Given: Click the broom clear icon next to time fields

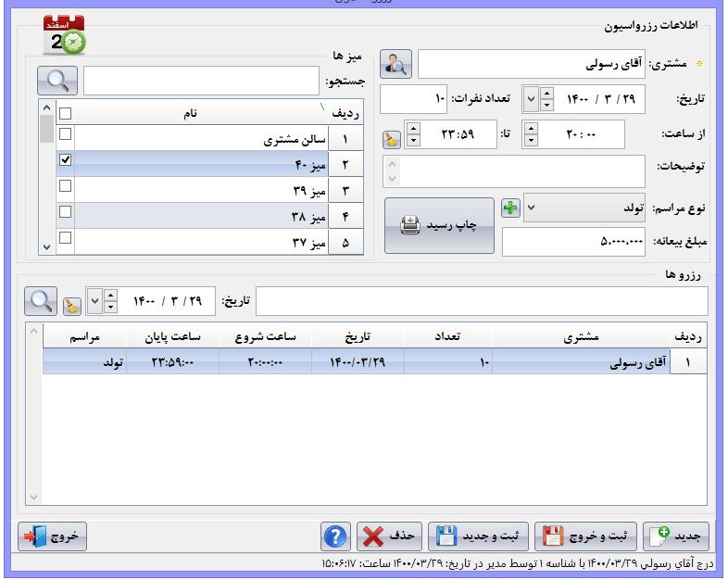Looking at the screenshot, I should point(391,140).
